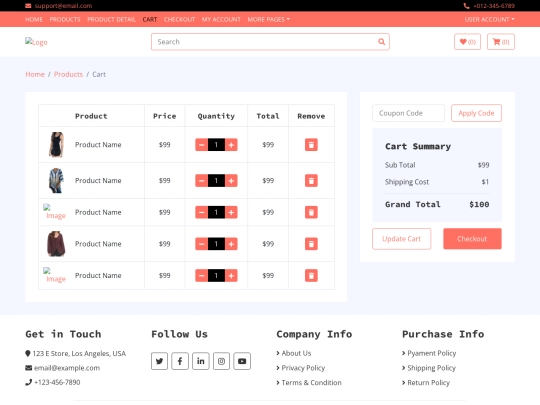Image resolution: width=540 pixels, height=405 pixels.
Task: Open the Return Policy link
Action: [x=428, y=383]
